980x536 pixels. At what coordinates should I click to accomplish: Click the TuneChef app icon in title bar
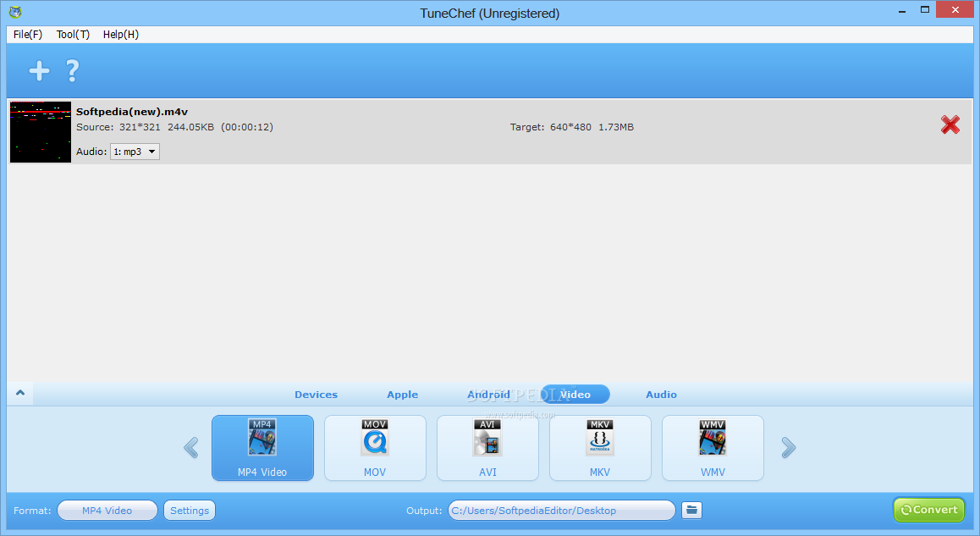[x=15, y=12]
